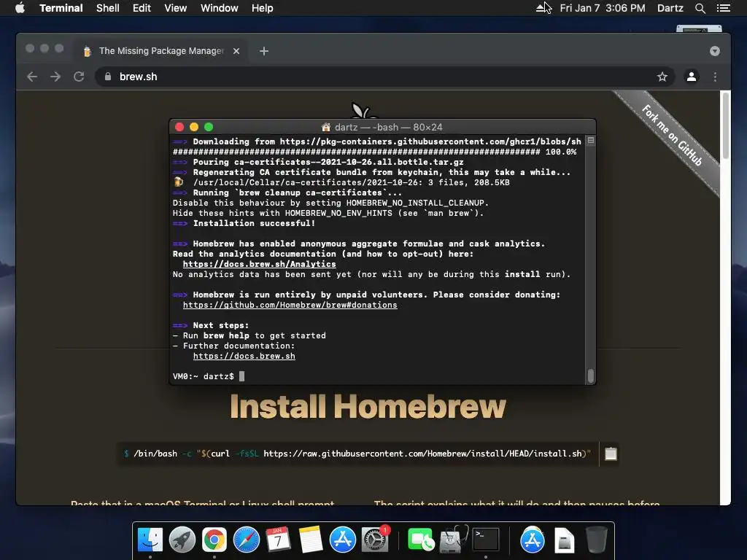
Task: Open Disk Utility from the Dock
Action: (x=453, y=540)
